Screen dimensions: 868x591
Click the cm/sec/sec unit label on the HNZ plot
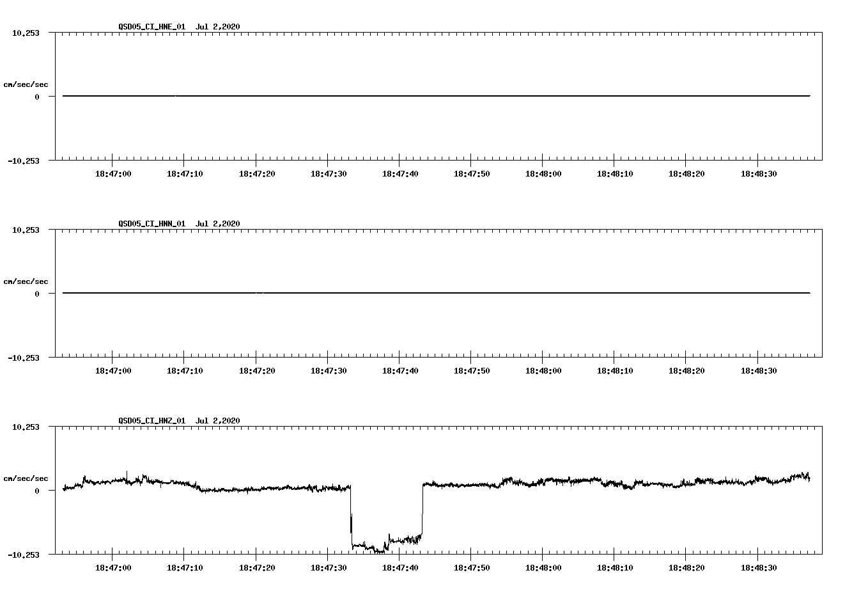pyautogui.click(x=26, y=478)
